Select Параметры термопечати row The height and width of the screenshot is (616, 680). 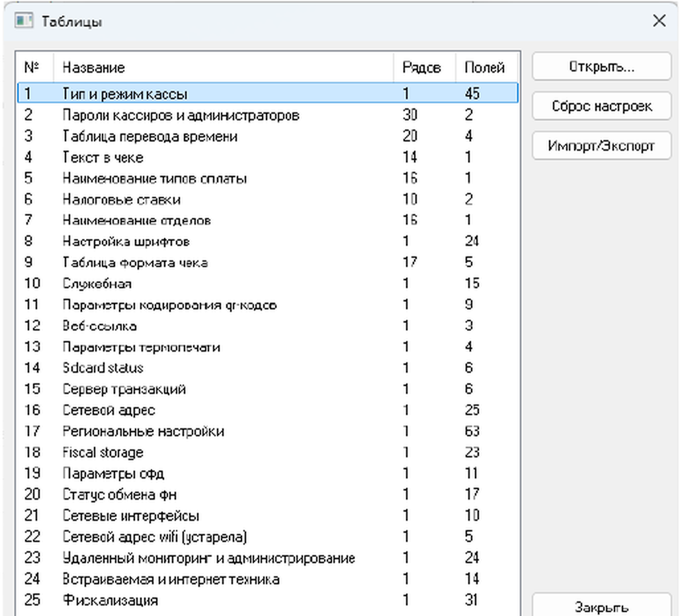click(268, 347)
